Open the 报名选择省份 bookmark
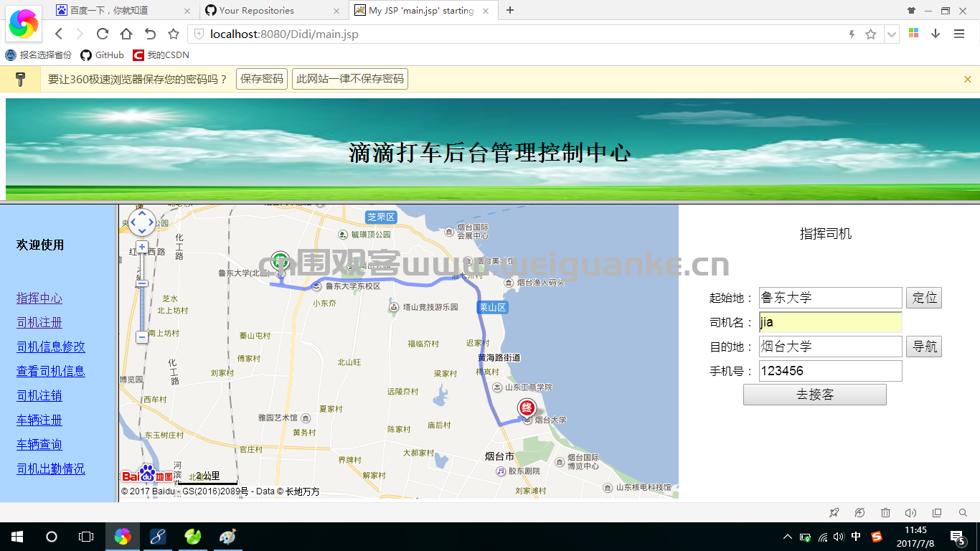This screenshot has height=551, width=980. coord(39,55)
